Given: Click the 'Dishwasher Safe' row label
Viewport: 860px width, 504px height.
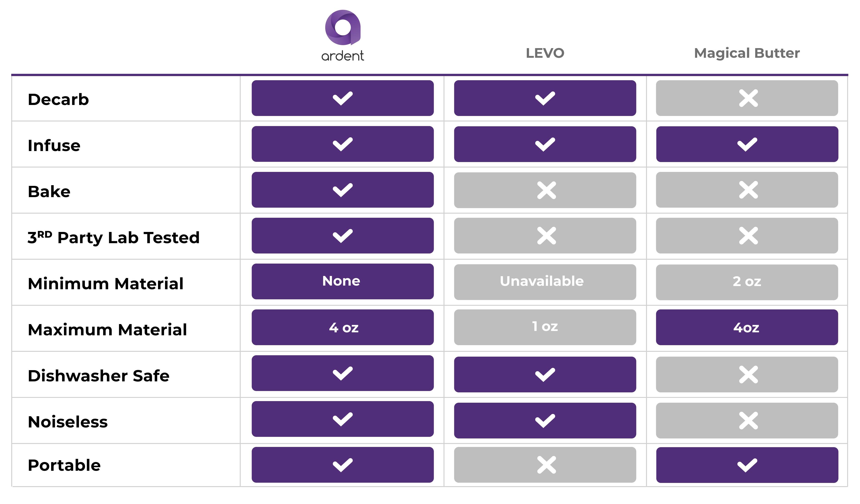Looking at the screenshot, I should (x=99, y=376).
